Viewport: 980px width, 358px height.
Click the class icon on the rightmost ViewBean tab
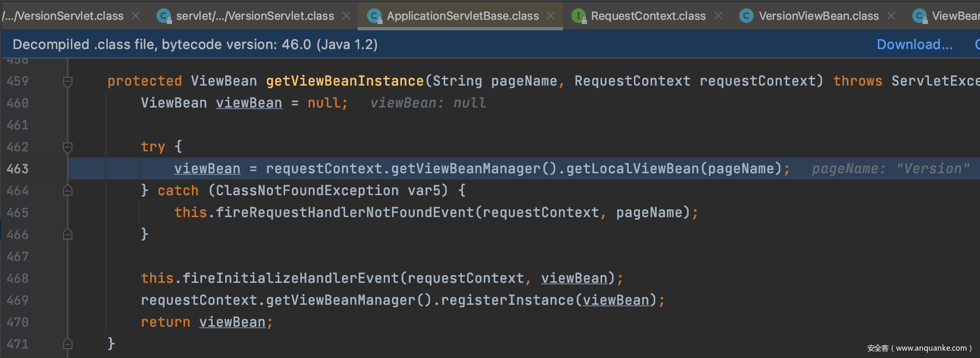point(919,16)
